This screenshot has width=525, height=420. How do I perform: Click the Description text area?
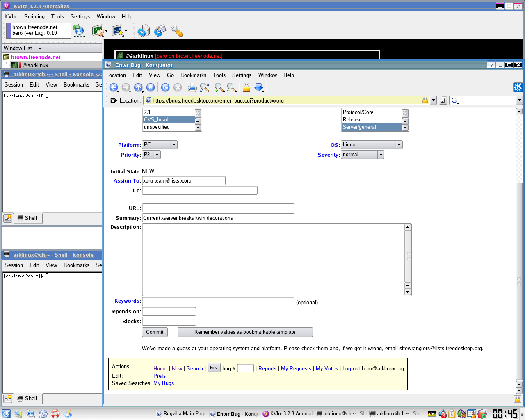click(x=273, y=259)
